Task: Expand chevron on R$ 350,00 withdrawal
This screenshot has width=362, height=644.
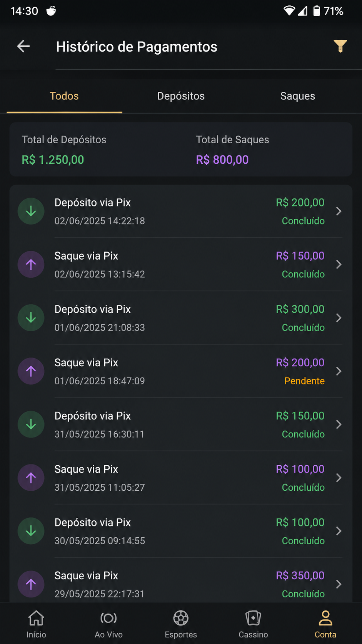Action: [339, 584]
